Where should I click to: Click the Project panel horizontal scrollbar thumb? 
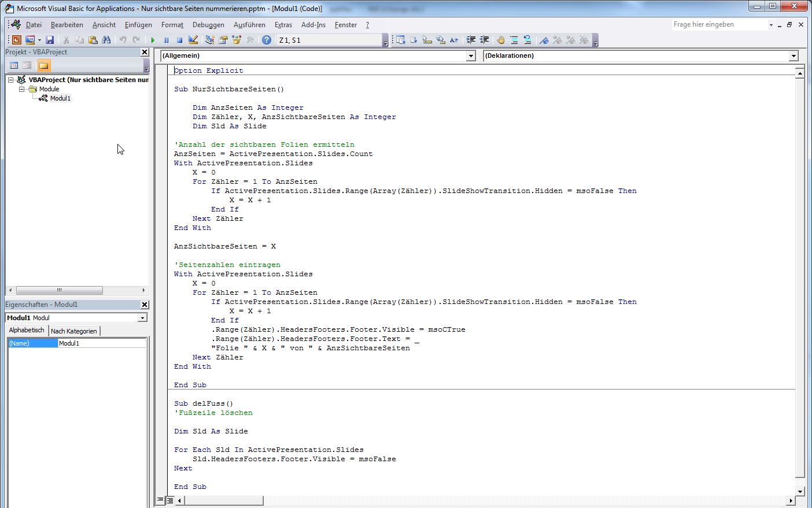59,290
